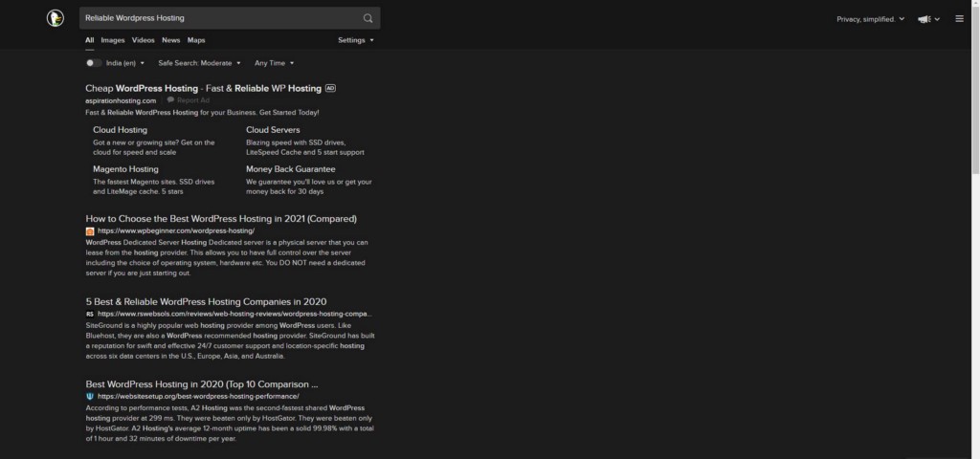
Task: Switch to the Maps tab
Action: [x=196, y=40]
